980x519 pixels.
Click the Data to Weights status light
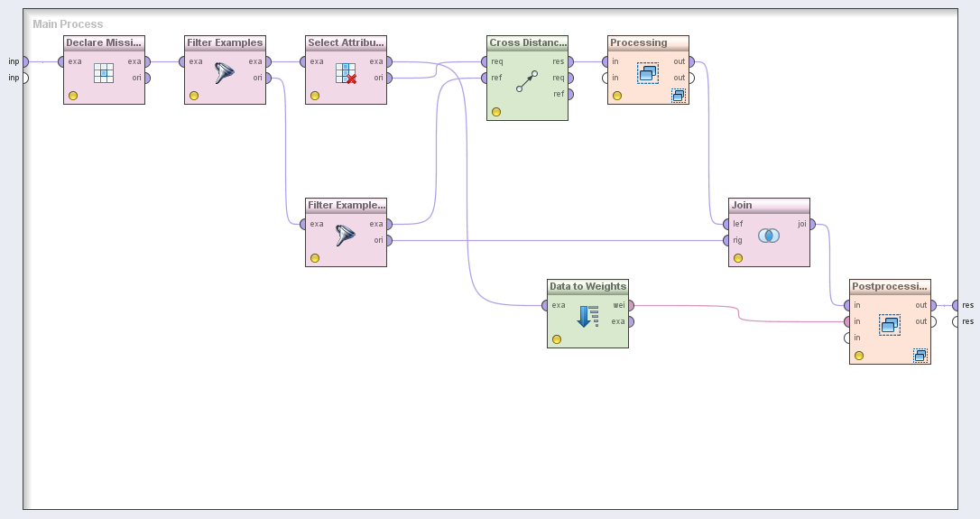click(557, 339)
